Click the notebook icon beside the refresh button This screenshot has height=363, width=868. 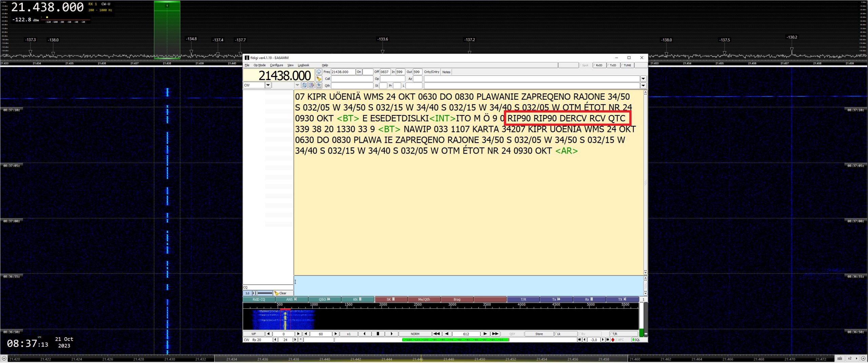pyautogui.click(x=311, y=85)
